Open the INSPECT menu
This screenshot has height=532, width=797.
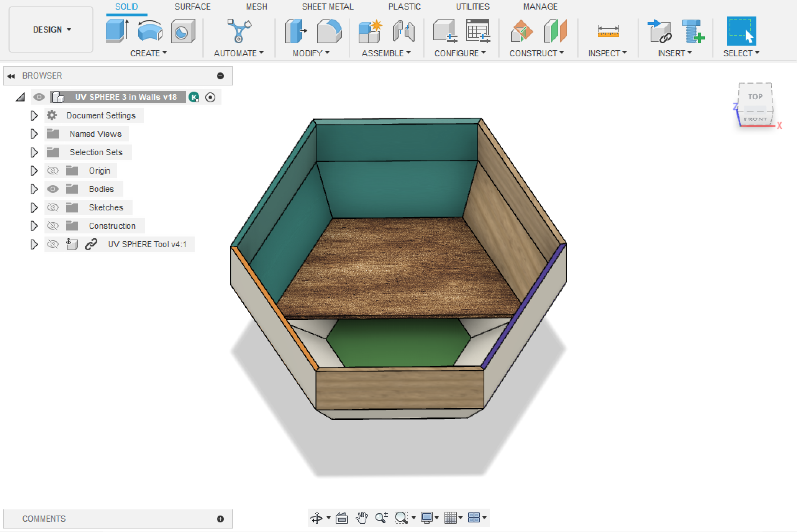pyautogui.click(x=607, y=53)
